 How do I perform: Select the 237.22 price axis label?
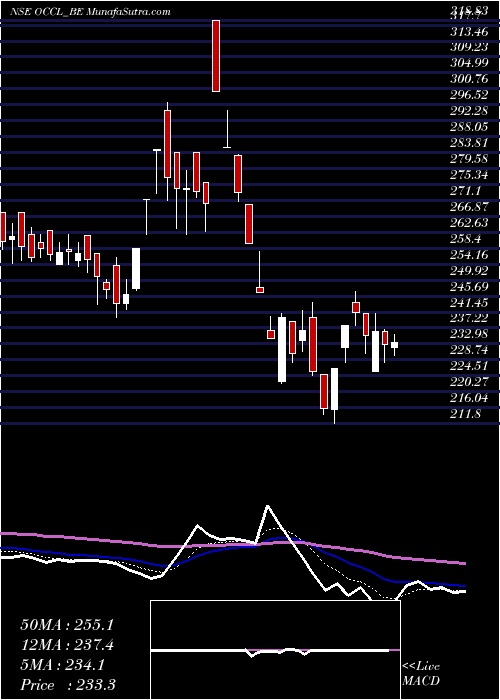click(x=469, y=318)
